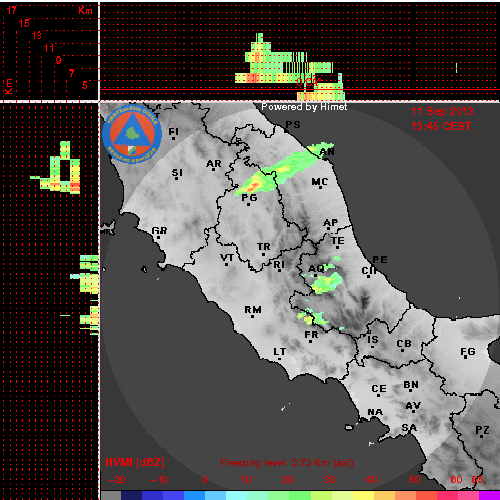Image resolution: width=500 pixels, height=500 pixels.
Task: Click the AQ city label
Action: pos(316,269)
